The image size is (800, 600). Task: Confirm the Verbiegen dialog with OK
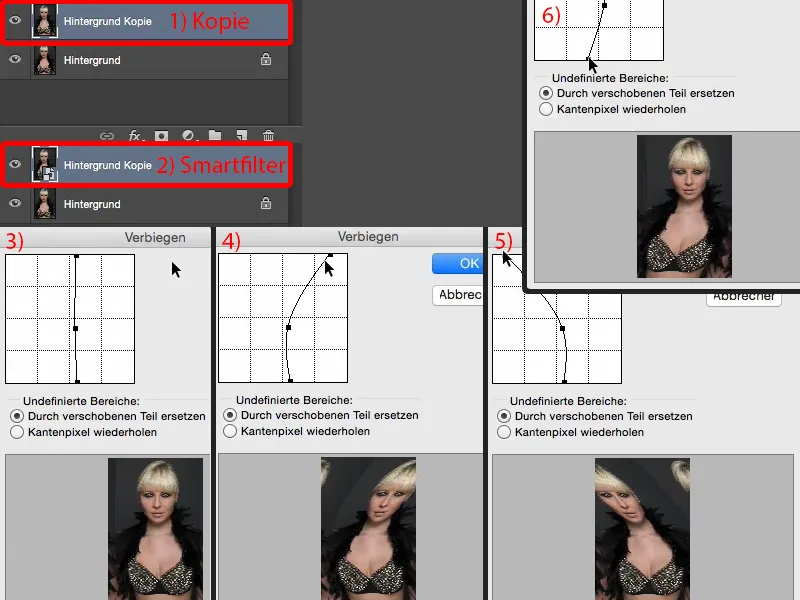click(458, 263)
